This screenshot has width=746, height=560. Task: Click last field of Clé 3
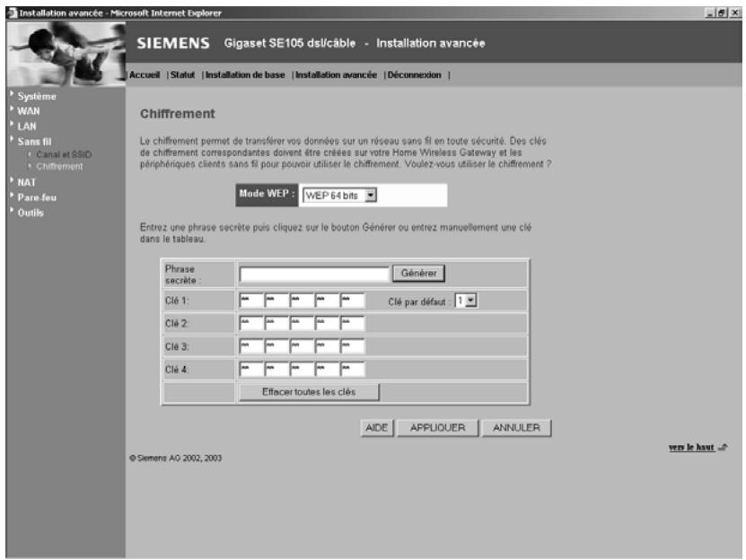click(x=353, y=346)
